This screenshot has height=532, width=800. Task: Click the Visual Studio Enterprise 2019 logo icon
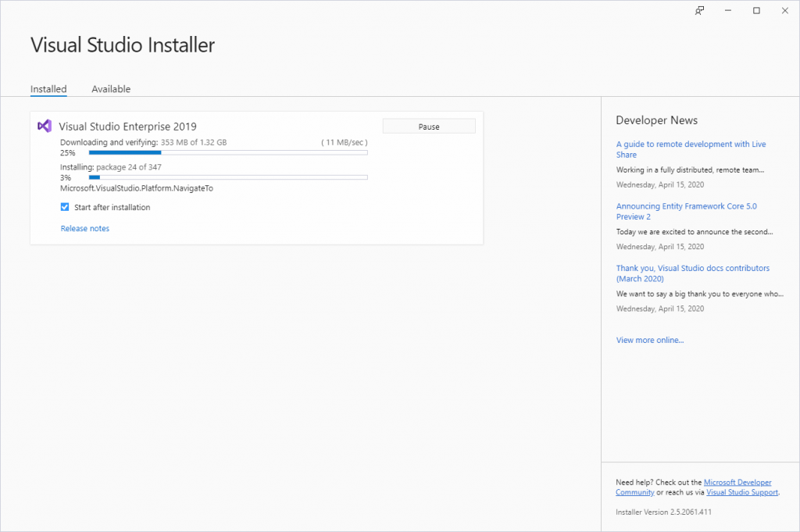[x=45, y=126]
